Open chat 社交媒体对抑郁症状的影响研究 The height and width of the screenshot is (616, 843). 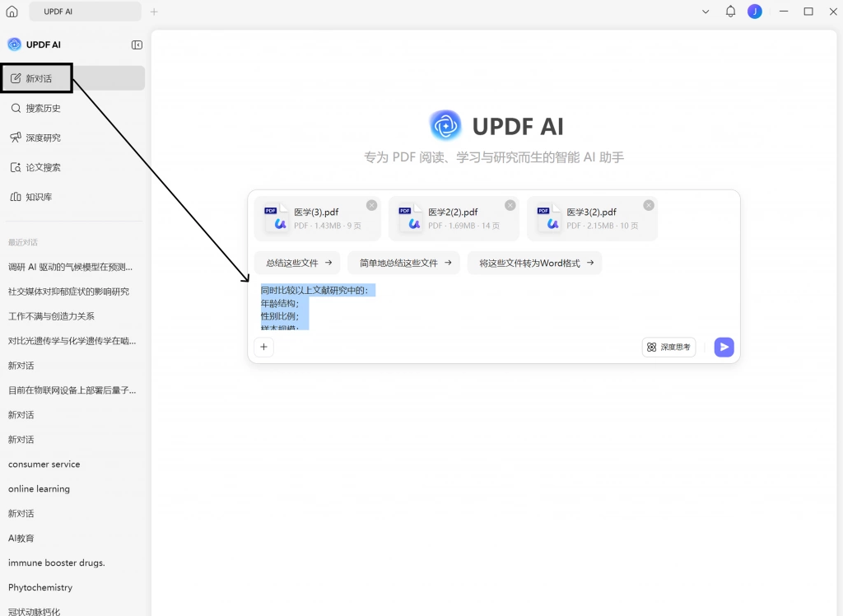pyautogui.click(x=69, y=292)
